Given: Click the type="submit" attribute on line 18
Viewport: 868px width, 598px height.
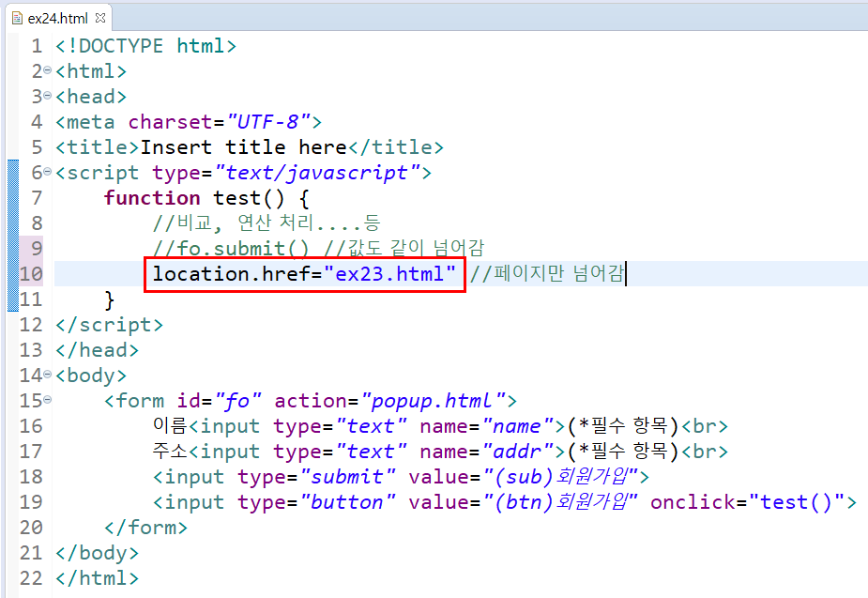Looking at the screenshot, I should pyautogui.click(x=316, y=477).
